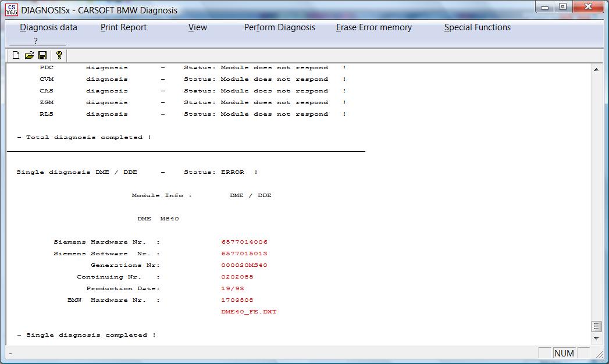
Task: Click the 'Status: ERROR' text
Action: pos(214,172)
